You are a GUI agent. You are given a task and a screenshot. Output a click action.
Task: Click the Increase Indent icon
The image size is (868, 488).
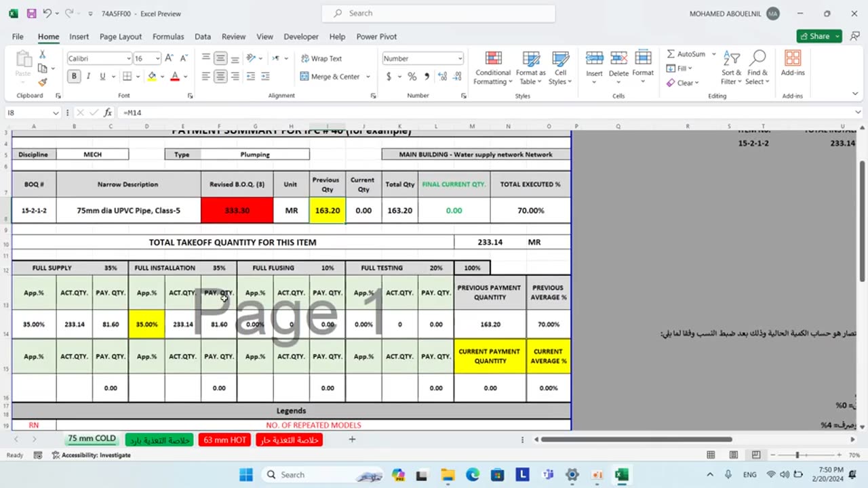tap(265, 77)
